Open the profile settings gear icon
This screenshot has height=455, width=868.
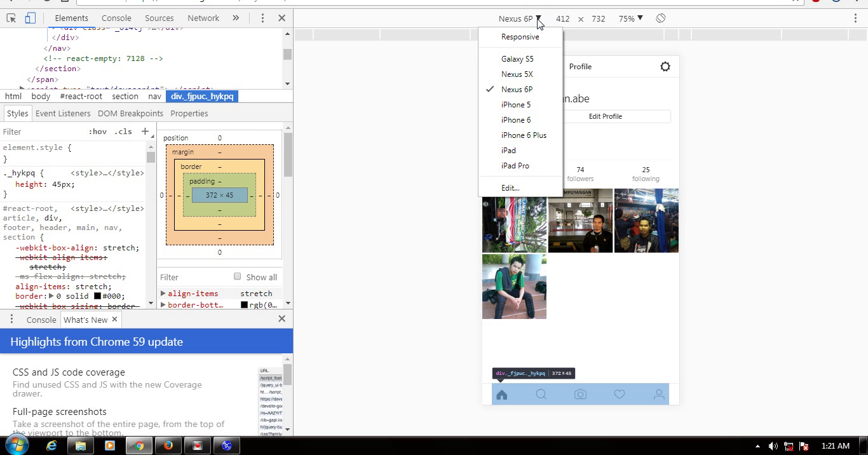pos(665,67)
